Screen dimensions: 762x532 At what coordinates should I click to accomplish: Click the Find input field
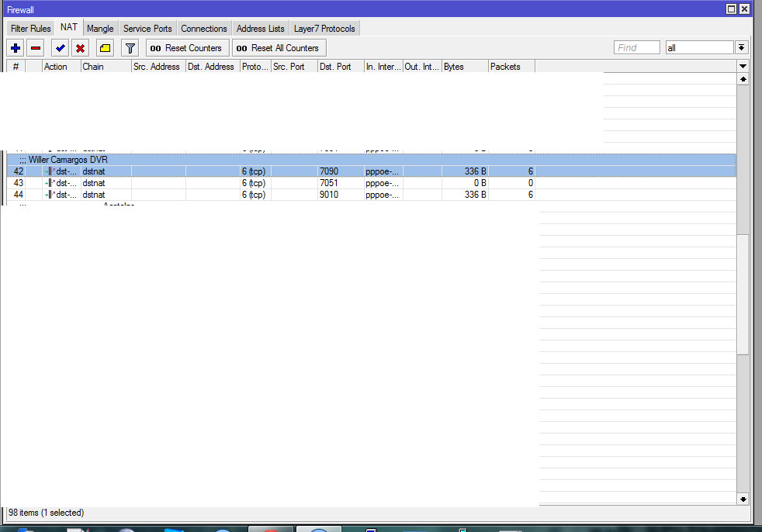pos(636,47)
